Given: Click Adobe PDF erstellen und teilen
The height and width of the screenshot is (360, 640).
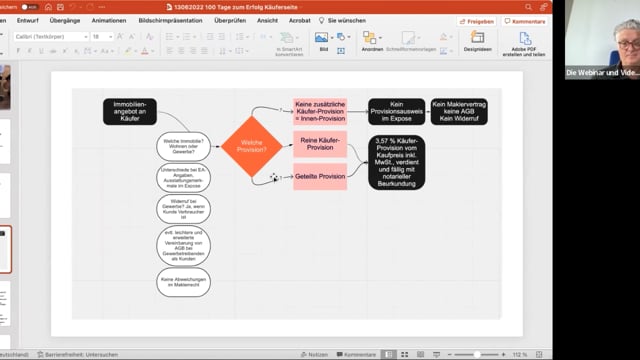Looking at the screenshot, I should (x=524, y=44).
